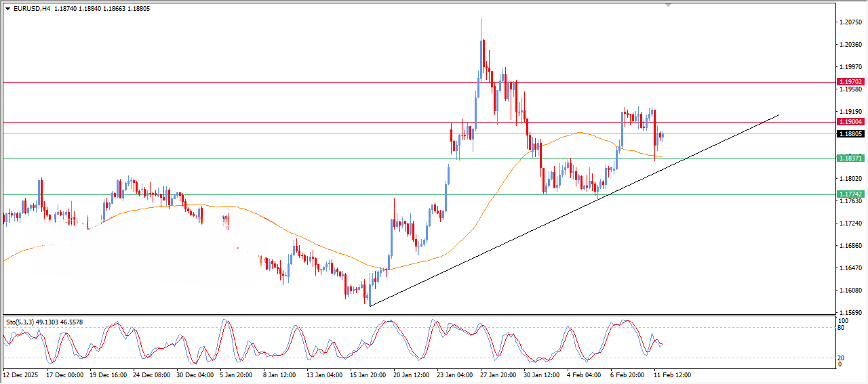Click the 12 Dec 2025 date label
Viewport: 868px width, 384px height.
(22, 375)
